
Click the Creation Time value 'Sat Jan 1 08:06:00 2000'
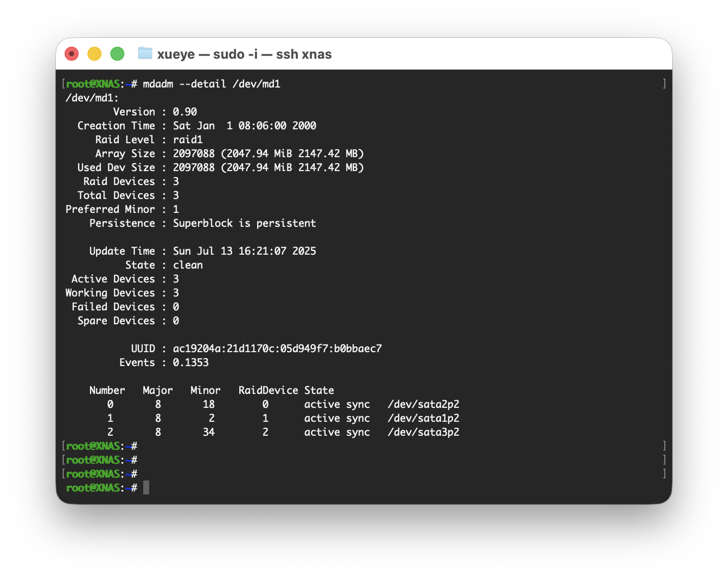tap(244, 126)
